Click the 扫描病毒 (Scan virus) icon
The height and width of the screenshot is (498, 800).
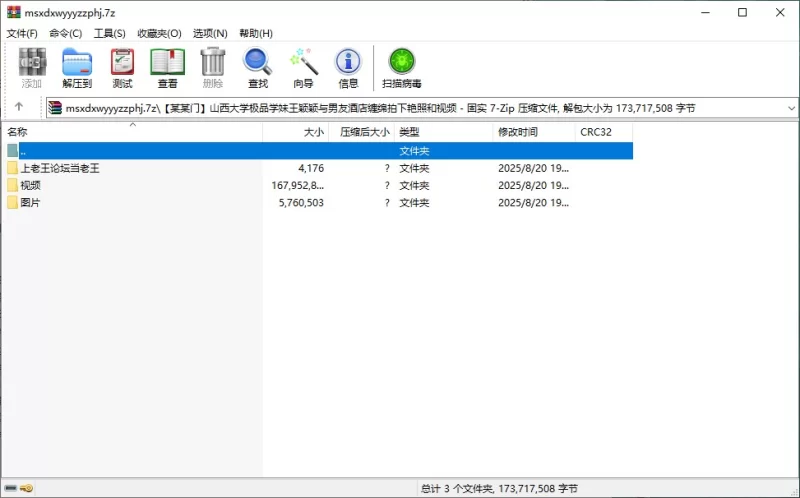click(x=402, y=61)
